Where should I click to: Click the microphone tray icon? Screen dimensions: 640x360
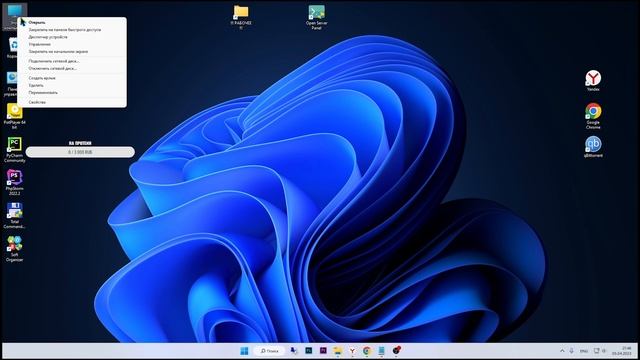[x=571, y=351]
